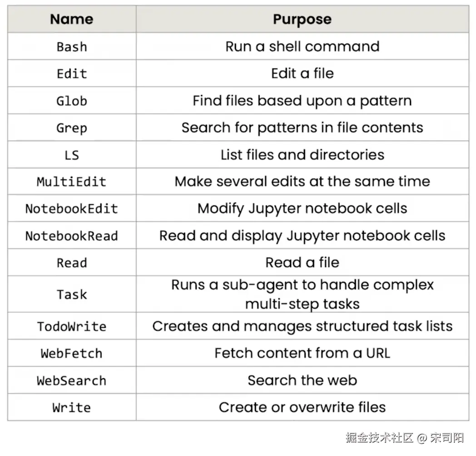Image resolution: width=476 pixels, height=456 pixels.
Task: Click the "LS" tool name
Action: coord(71,155)
